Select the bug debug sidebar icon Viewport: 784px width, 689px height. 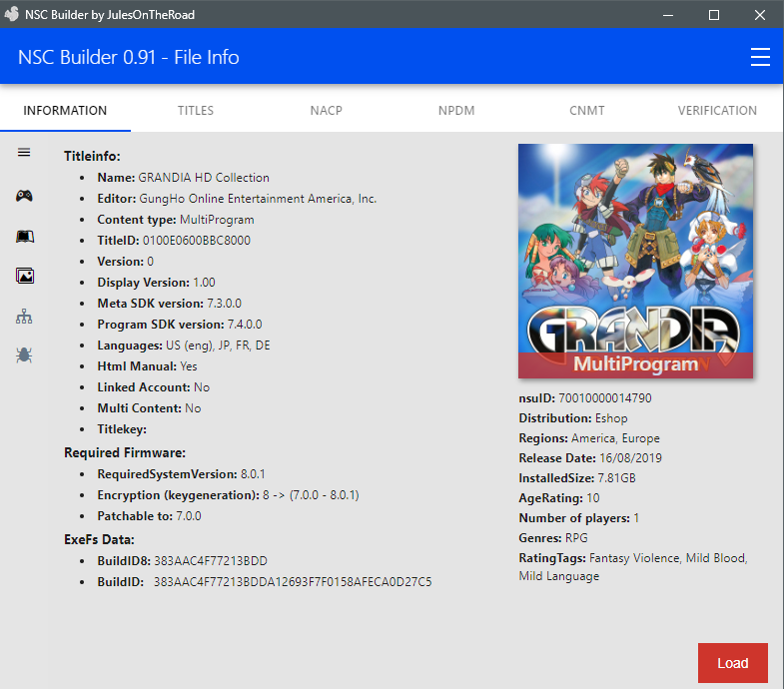[24, 355]
